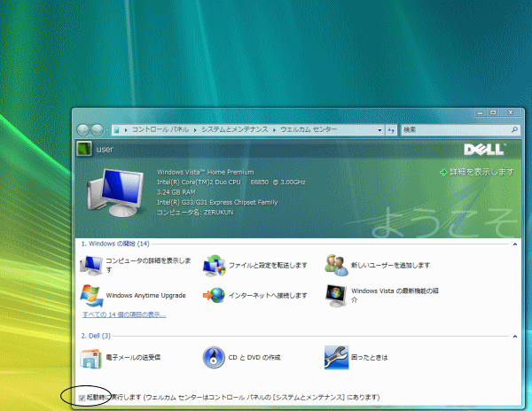Image resolution: width=532 pixels, height=411 pixels.
Task: Open the CD と DVD の作成 disc icon
Action: (x=214, y=358)
